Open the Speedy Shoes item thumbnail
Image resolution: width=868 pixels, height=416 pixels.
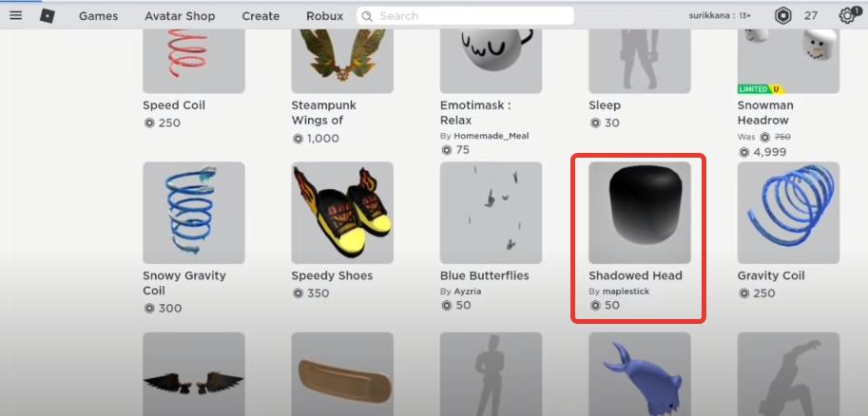click(342, 213)
